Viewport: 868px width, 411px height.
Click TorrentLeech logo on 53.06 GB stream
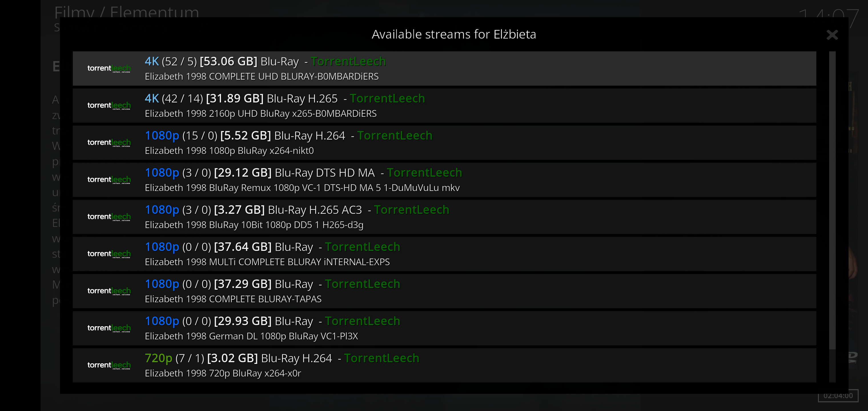tap(109, 68)
